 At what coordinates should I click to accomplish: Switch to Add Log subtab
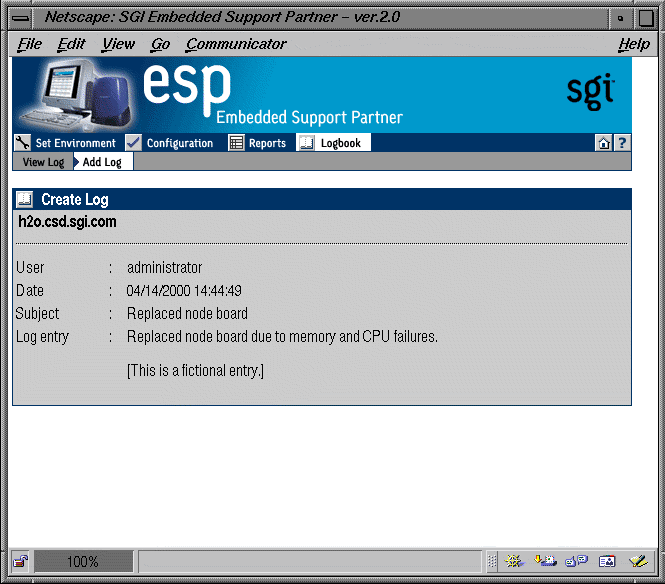tap(103, 162)
